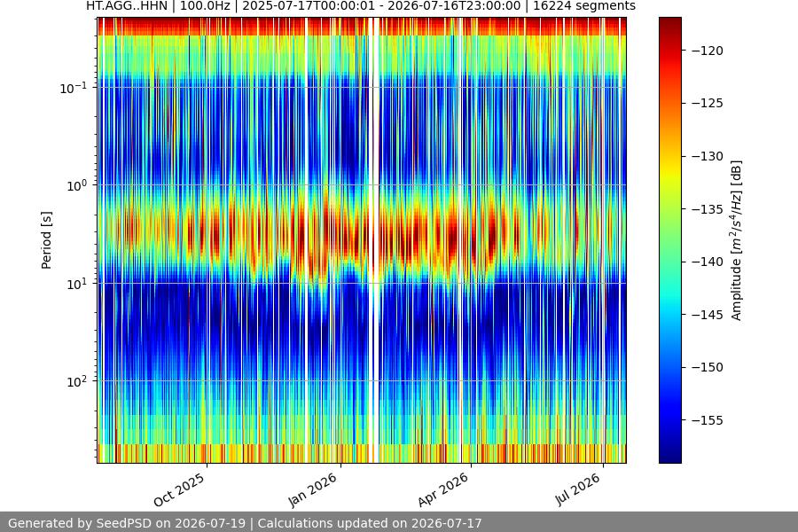Image resolution: width=798 pixels, height=532 pixels.
Task: Click the 10⁰ period tick label
Action: click(76, 185)
